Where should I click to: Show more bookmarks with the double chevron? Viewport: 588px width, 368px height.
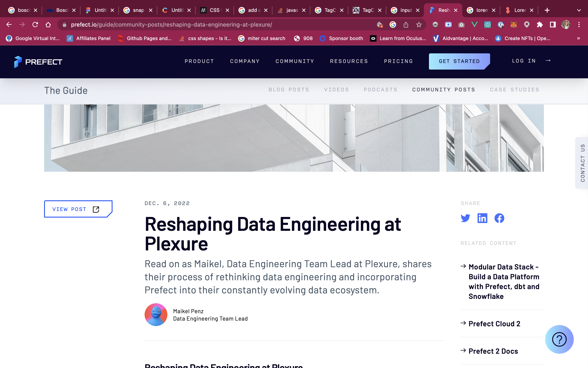[x=579, y=38]
